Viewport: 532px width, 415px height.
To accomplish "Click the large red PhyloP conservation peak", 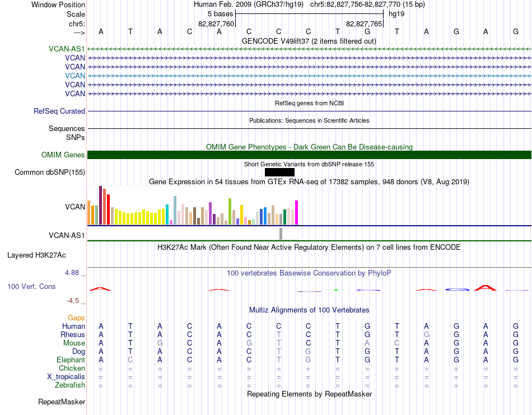I will click(485, 288).
